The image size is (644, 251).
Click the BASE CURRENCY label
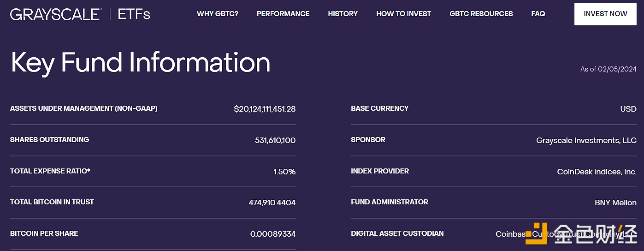point(380,108)
